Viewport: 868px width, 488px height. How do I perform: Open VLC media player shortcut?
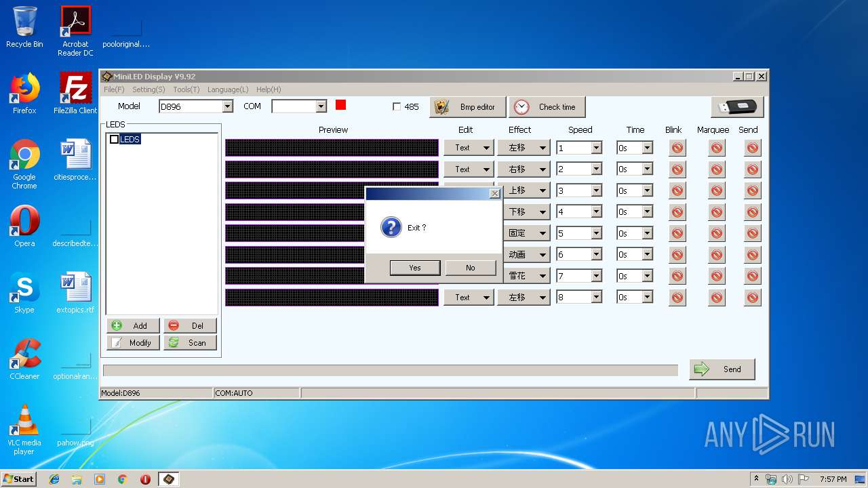[24, 430]
